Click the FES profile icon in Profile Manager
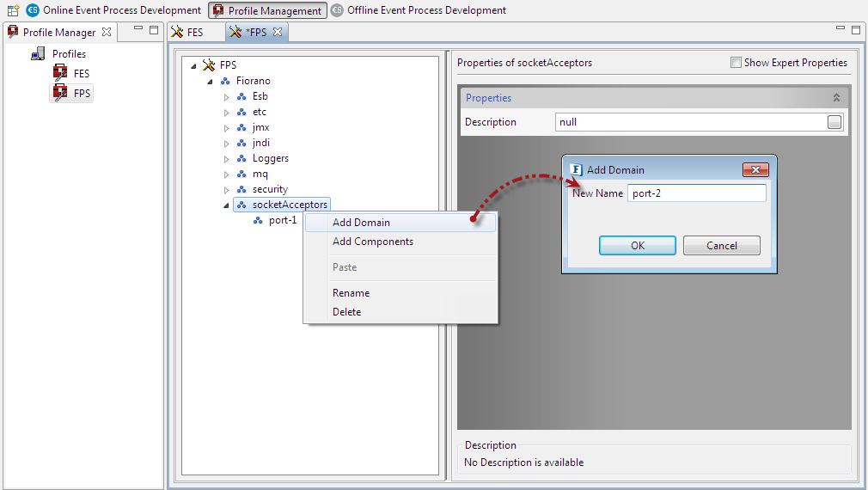Screen dimensions: 868x490 [x=60, y=72]
